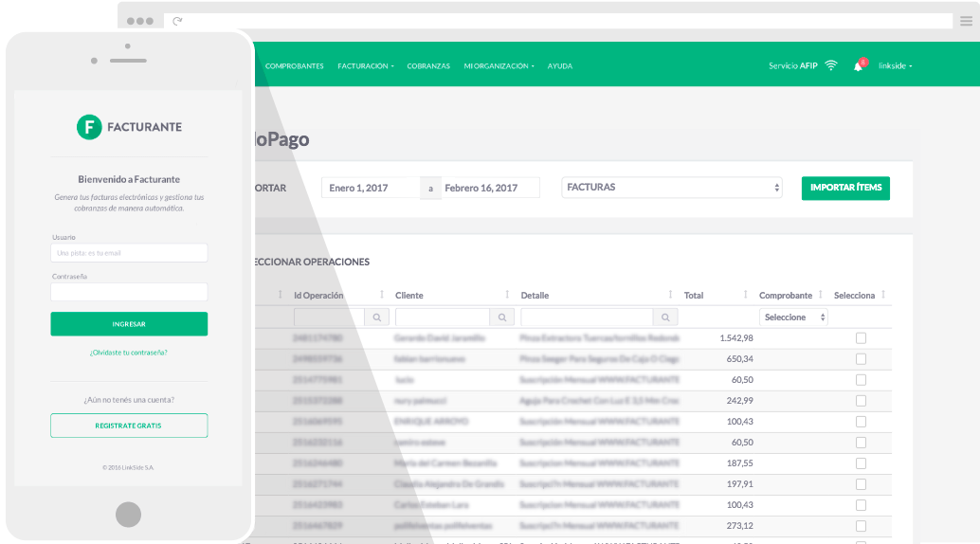
Task: Click the search icon in Cliente filter
Action: [501, 317]
